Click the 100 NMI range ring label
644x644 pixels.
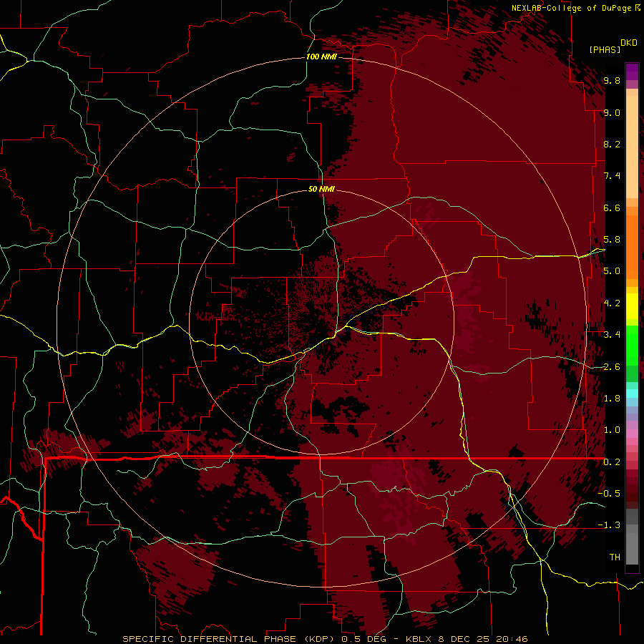321,57
